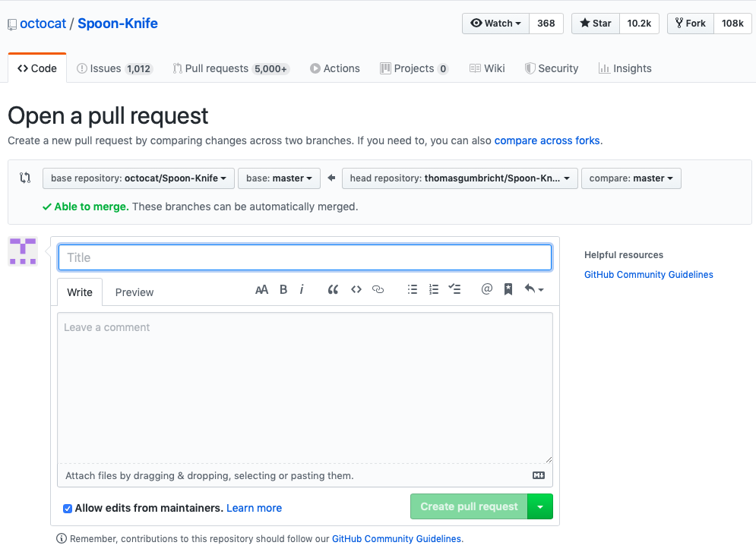Insert a task list

coord(455,289)
